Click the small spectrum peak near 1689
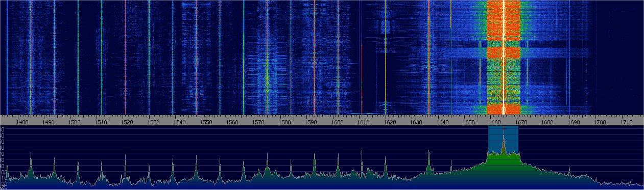 click(569, 170)
